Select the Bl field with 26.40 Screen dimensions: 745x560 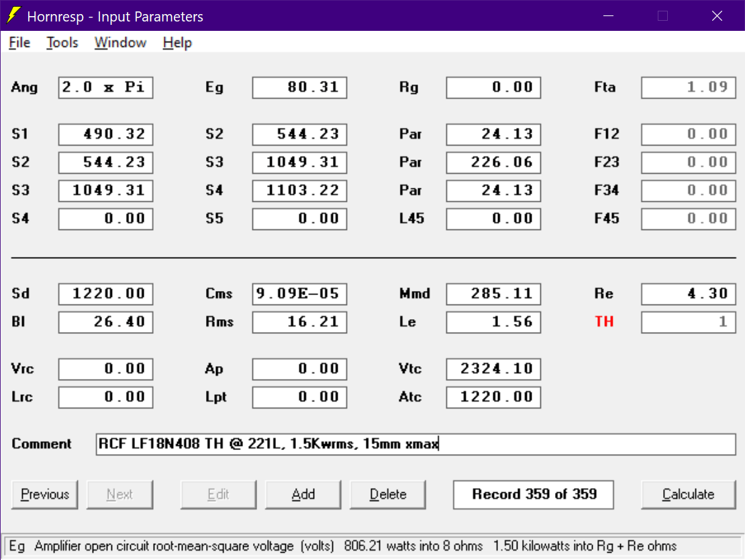click(x=106, y=322)
